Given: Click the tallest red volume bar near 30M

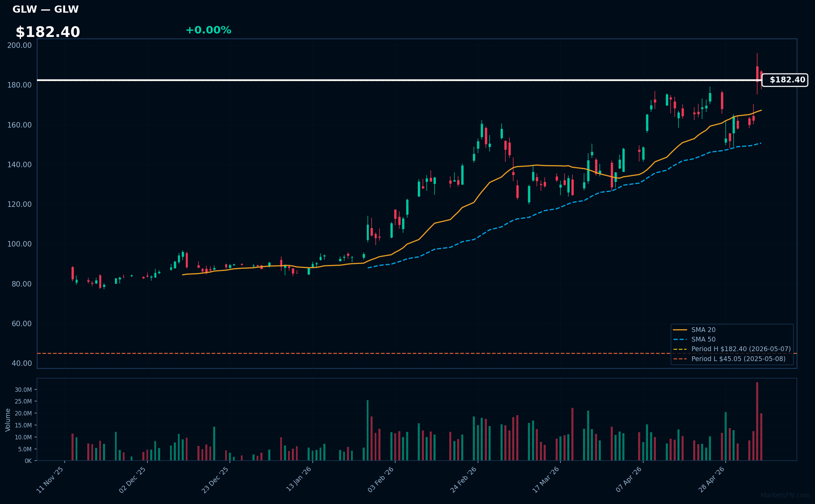Looking at the screenshot, I should [x=757, y=421].
